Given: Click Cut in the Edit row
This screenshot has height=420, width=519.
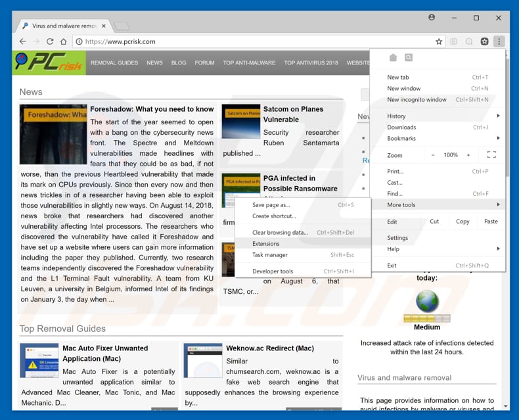Looking at the screenshot, I should click(434, 222).
